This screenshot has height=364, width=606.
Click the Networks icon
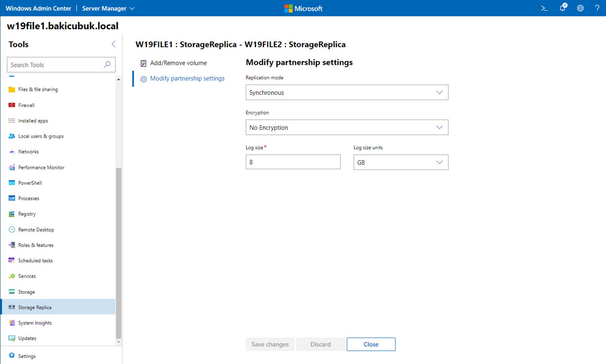(x=12, y=152)
